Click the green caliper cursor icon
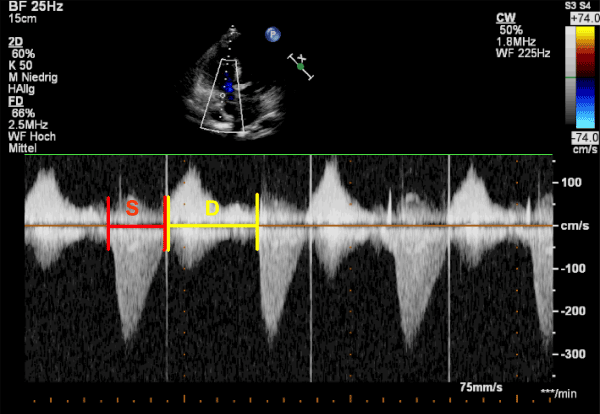Screen dimensions: 600x414 300,66
